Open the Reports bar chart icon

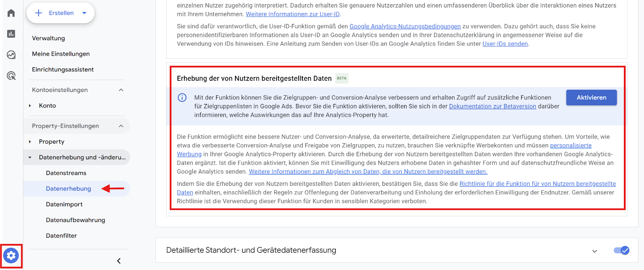(11, 34)
